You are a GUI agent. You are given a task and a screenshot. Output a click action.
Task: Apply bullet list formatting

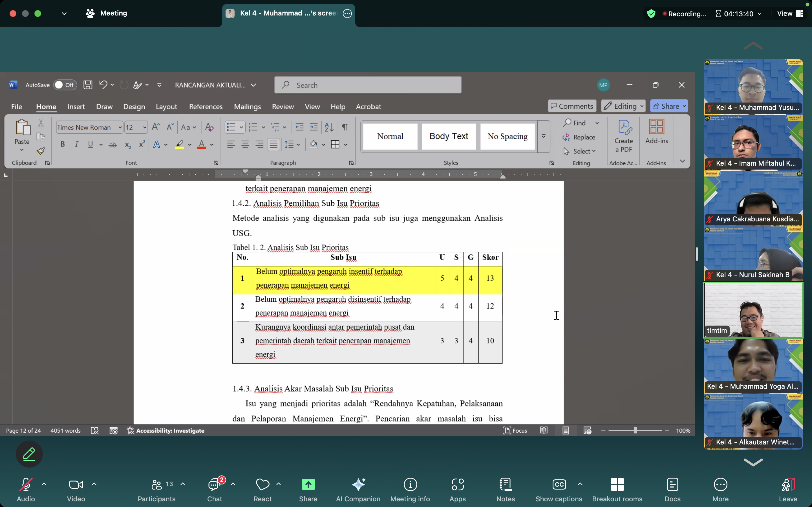[x=231, y=127]
